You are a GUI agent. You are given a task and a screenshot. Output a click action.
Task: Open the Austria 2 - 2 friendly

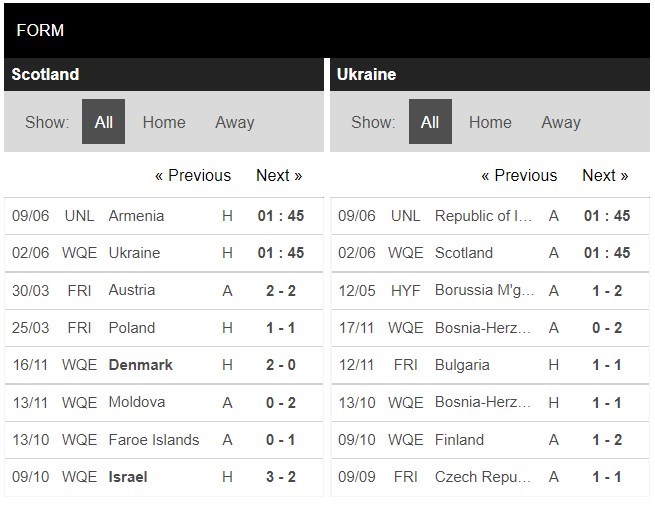point(131,290)
